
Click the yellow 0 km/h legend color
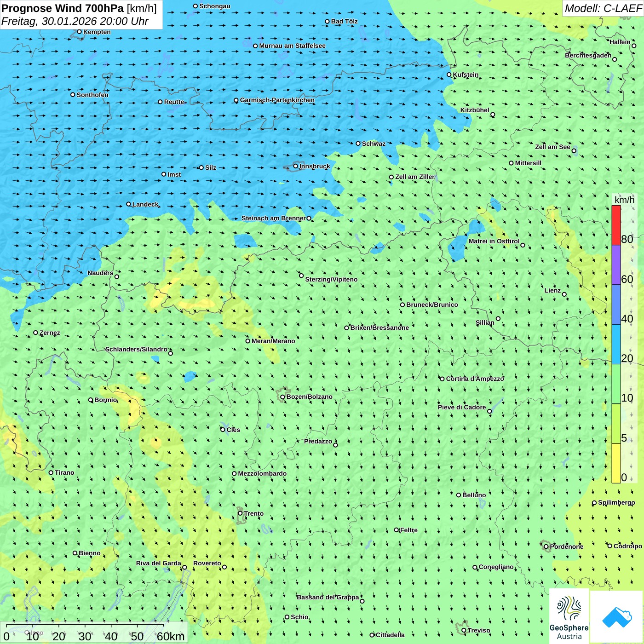click(x=616, y=463)
